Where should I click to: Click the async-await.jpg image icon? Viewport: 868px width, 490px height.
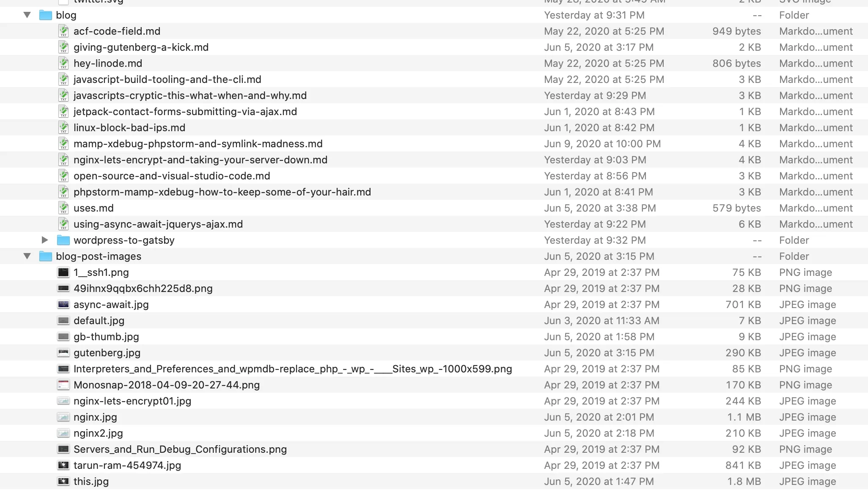click(x=63, y=304)
